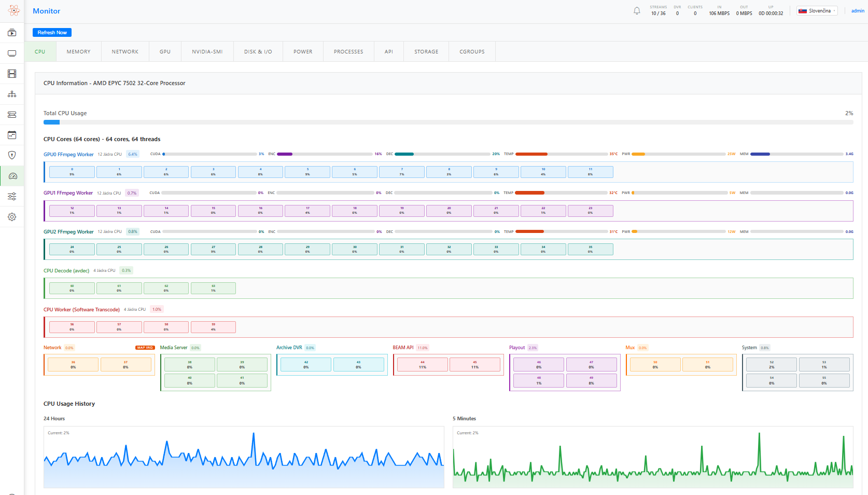
Task: Click CPU core 63 tile in CPU Decode
Action: coord(213,288)
